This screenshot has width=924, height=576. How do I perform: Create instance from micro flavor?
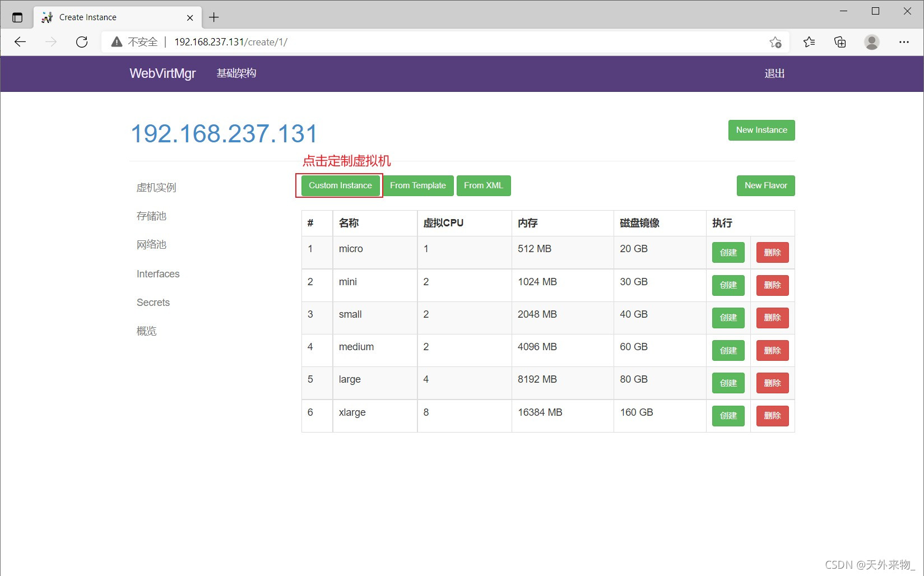[728, 253]
